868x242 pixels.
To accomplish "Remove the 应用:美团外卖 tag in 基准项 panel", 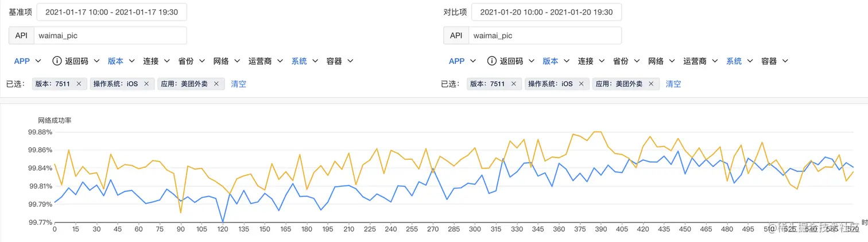I will tap(216, 84).
